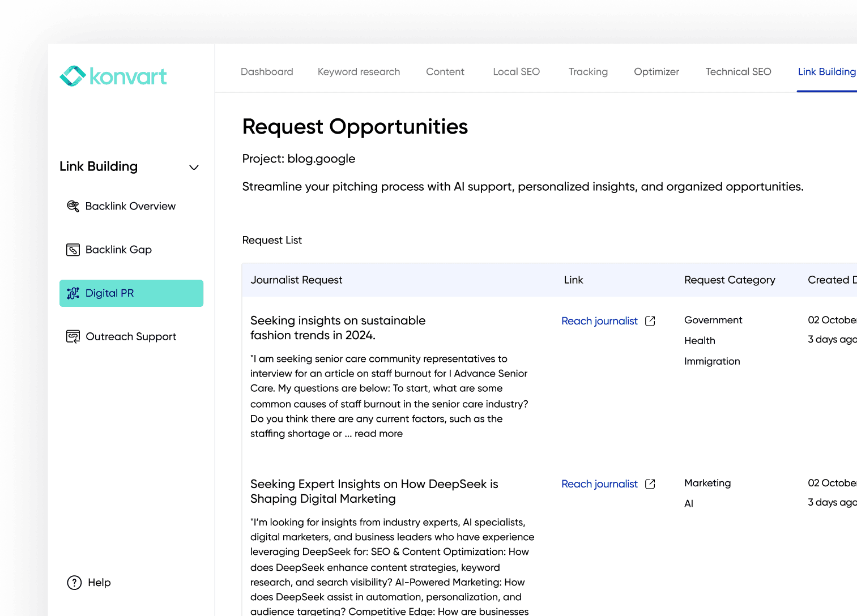Click the Help question mark icon
The width and height of the screenshot is (857, 616).
click(x=74, y=583)
